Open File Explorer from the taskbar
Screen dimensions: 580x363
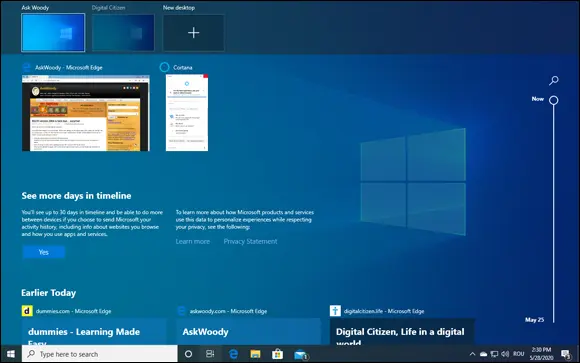pyautogui.click(x=255, y=354)
